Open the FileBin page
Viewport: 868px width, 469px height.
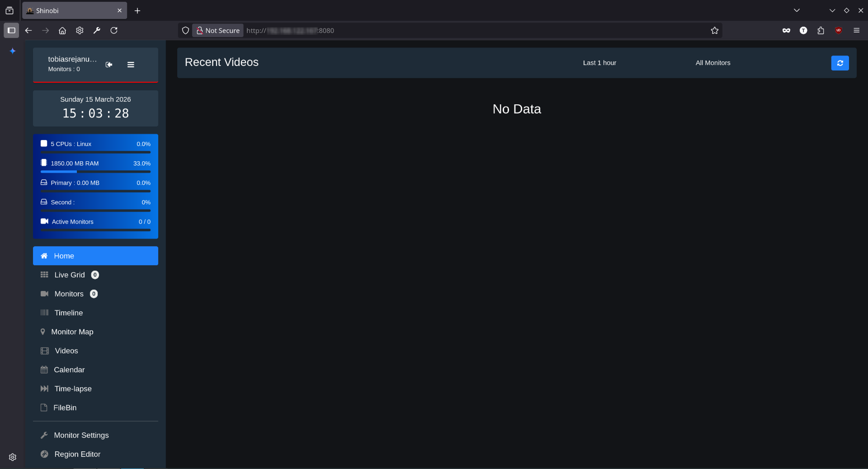[65, 408]
